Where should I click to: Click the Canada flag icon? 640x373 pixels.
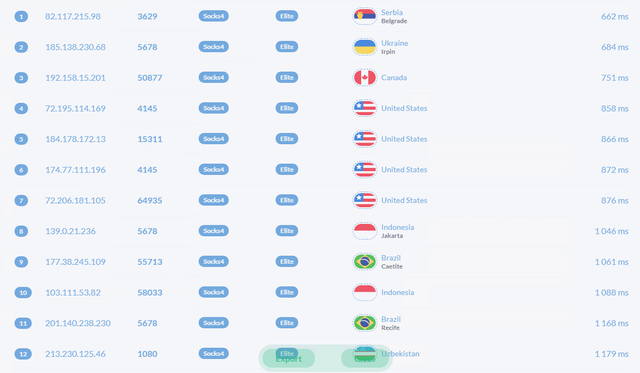[x=364, y=78]
